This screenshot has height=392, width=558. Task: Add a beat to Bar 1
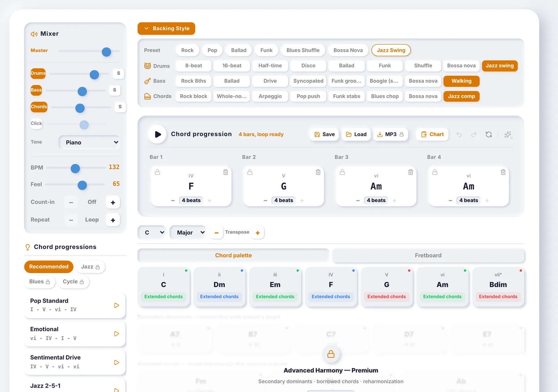pos(210,200)
